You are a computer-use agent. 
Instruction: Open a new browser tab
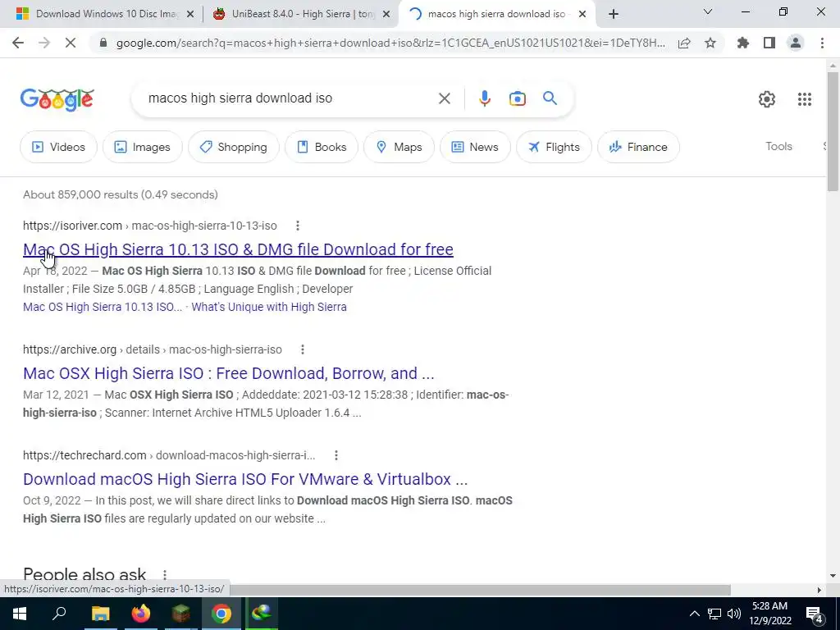pos(614,14)
